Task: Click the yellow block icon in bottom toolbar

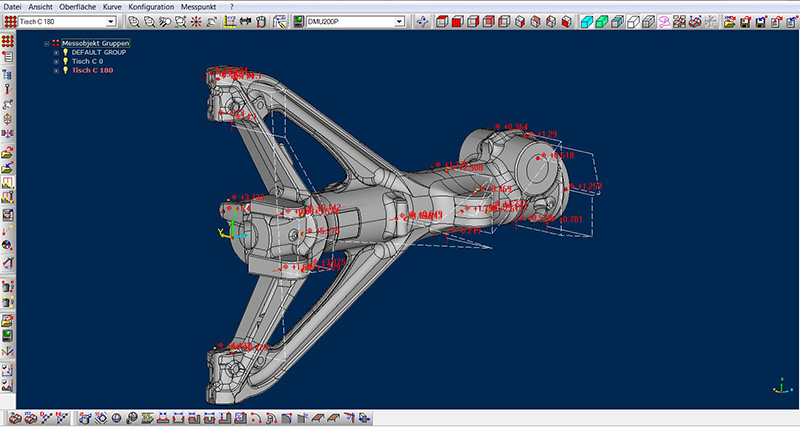Action: point(147,418)
